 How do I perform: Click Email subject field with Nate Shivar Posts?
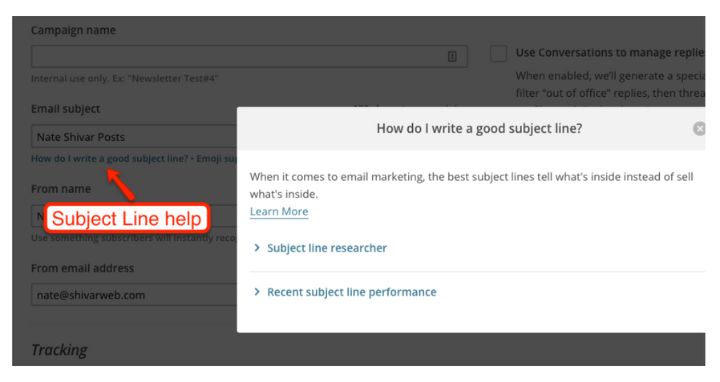point(134,137)
